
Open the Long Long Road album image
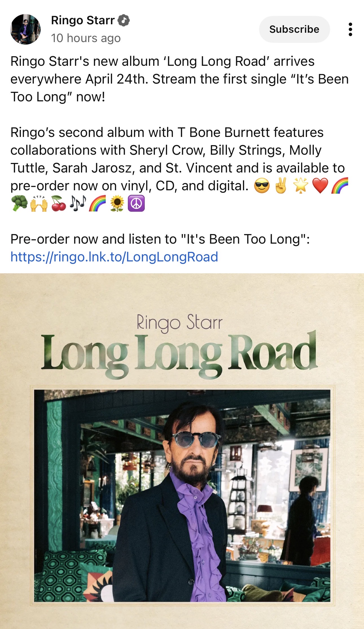coord(182,451)
